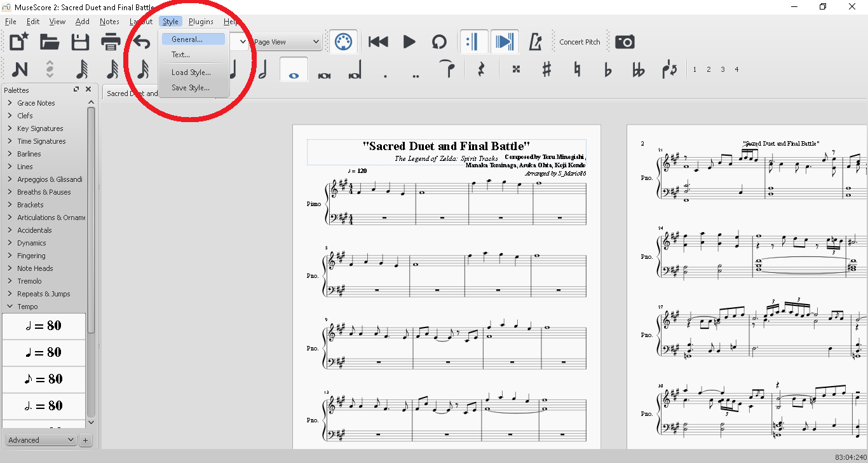The width and height of the screenshot is (868, 463).
Task: Flip note stem direction
Action: (x=669, y=69)
